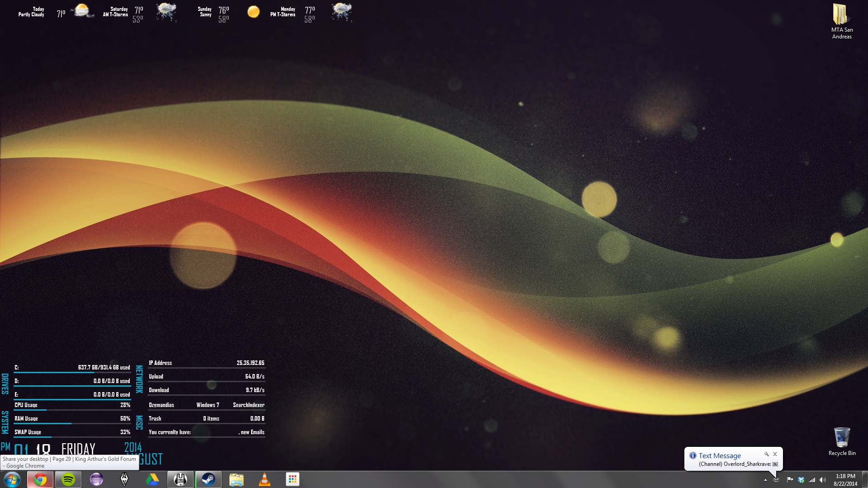Open the Recycle Bin desktop icon
The height and width of the screenshot is (488, 868).
coord(842,441)
